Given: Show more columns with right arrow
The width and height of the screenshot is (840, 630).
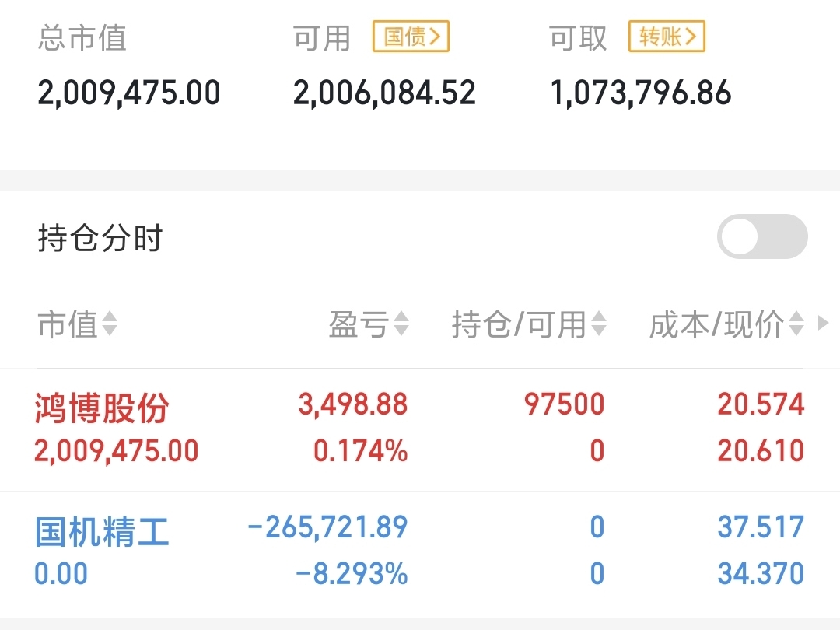Looking at the screenshot, I should (824, 323).
